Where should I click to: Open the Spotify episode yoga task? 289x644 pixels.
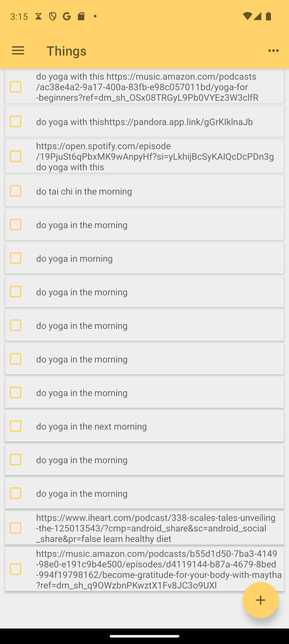click(x=155, y=156)
